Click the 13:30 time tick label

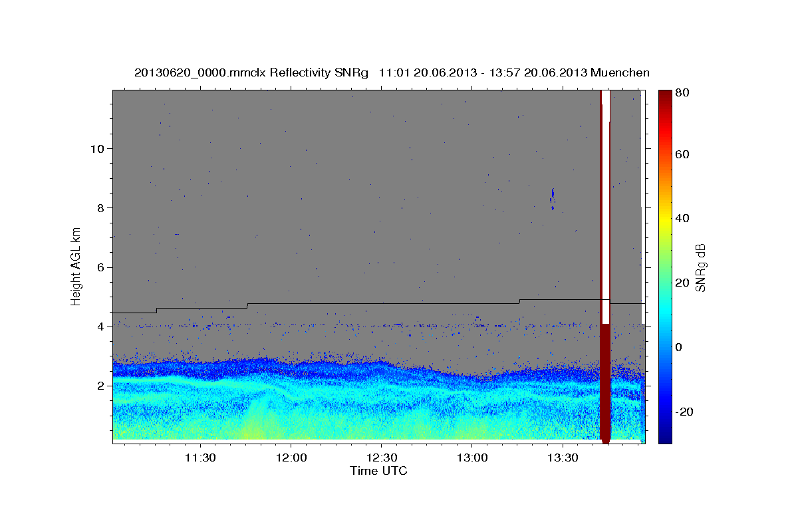[x=563, y=458]
